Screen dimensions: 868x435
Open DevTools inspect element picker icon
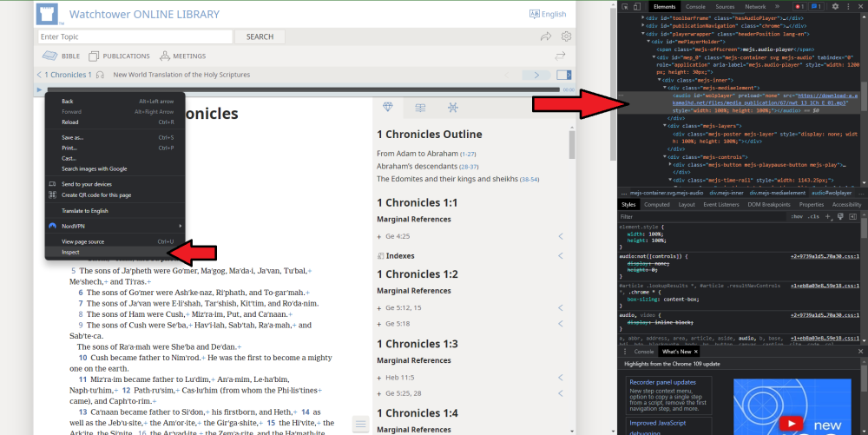(623, 6)
